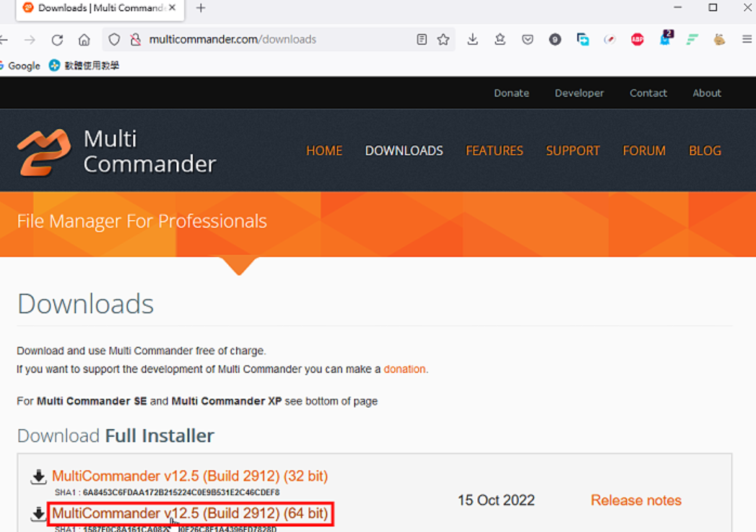The width and height of the screenshot is (756, 532).
Task: Open the Contact page link
Action: tap(648, 93)
